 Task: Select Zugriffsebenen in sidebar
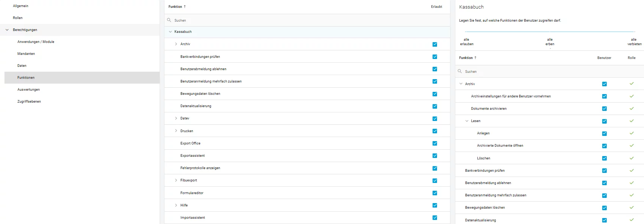click(x=29, y=102)
